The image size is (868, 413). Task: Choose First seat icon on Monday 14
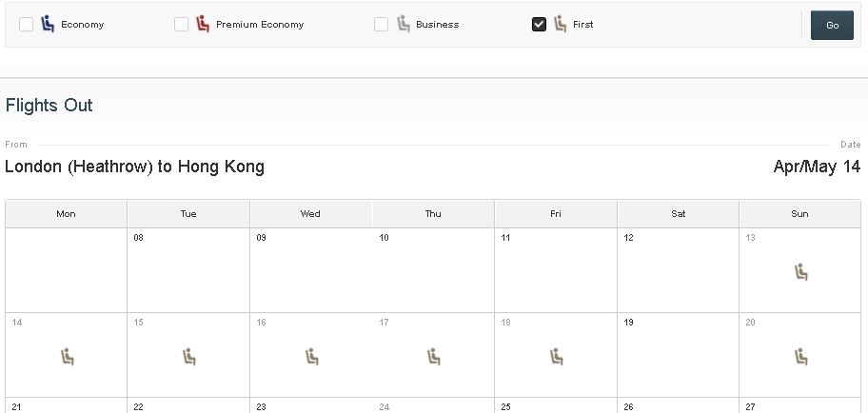tap(67, 357)
